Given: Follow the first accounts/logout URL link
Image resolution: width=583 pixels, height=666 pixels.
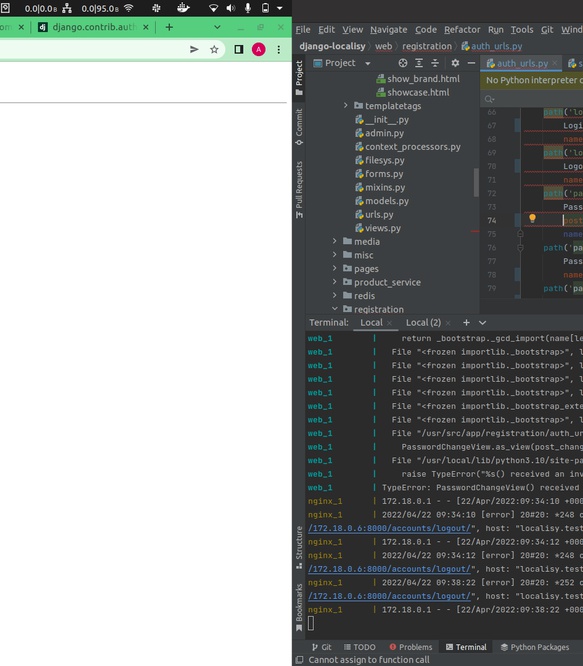Looking at the screenshot, I should pos(389,528).
